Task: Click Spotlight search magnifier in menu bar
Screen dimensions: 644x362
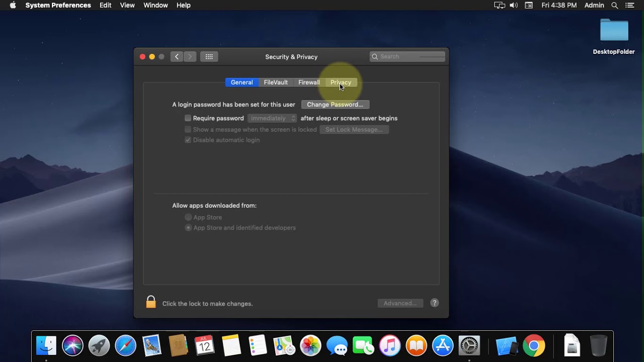Action: click(614, 5)
